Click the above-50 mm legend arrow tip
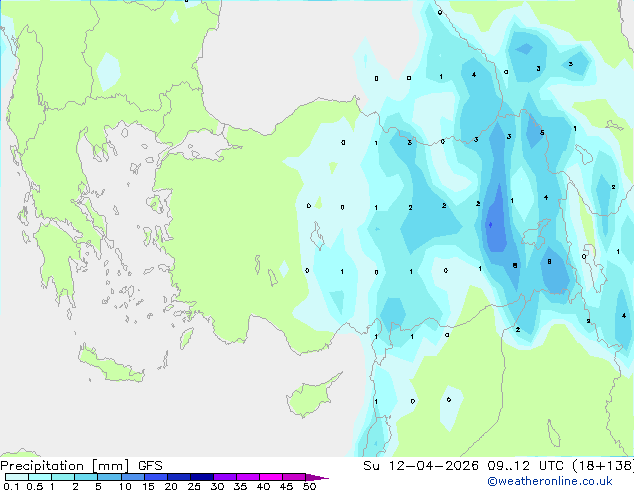The width and height of the screenshot is (634, 490). 317,477
